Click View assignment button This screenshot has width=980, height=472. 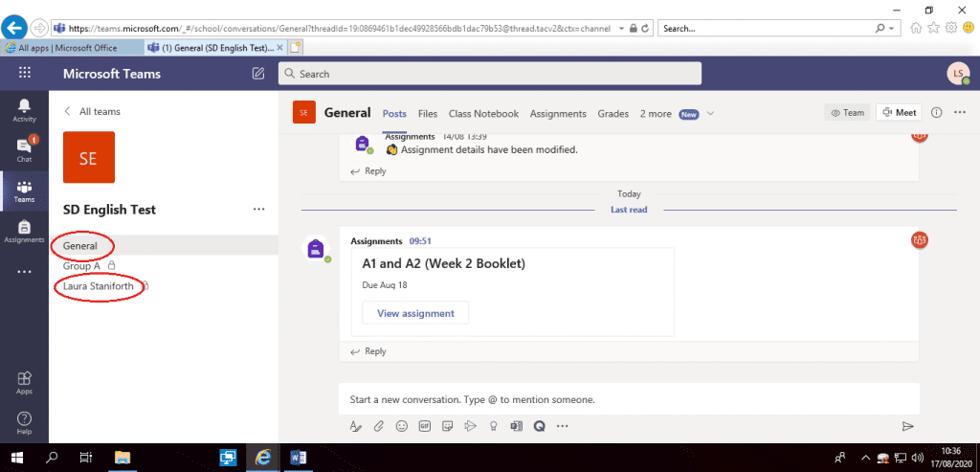click(x=415, y=313)
